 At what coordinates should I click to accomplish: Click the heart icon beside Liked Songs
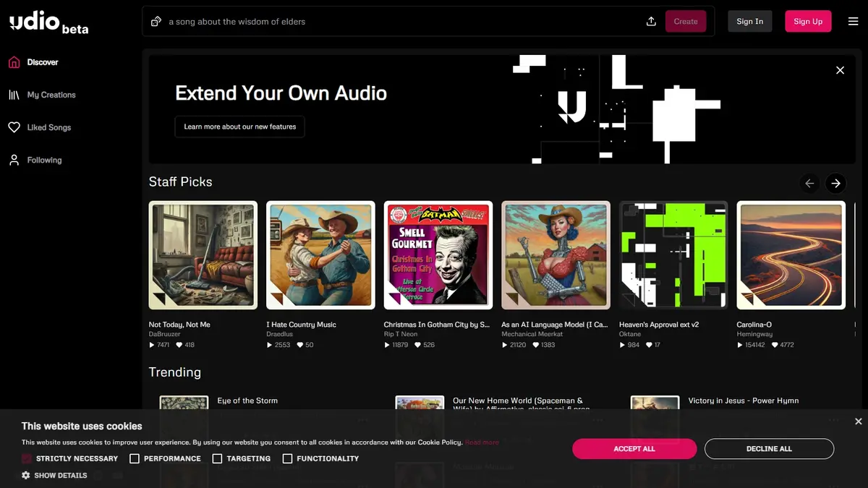click(x=14, y=127)
